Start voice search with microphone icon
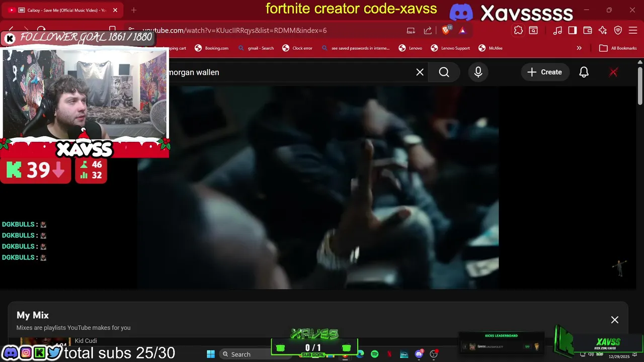Screen dimensions: 644x362 pyautogui.click(x=478, y=72)
